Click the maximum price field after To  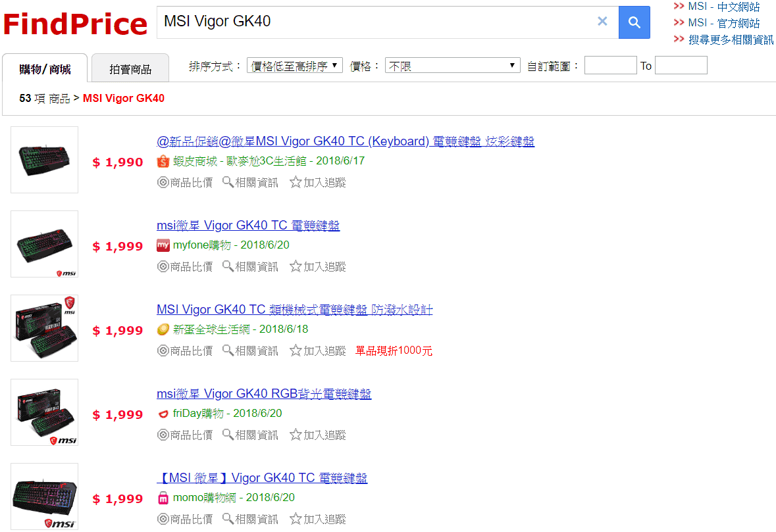click(681, 65)
